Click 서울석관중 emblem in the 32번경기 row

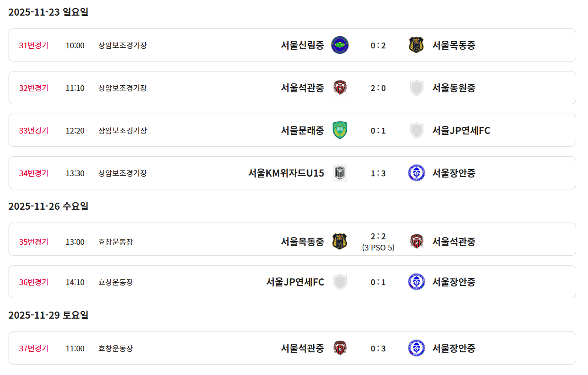pyautogui.click(x=340, y=88)
